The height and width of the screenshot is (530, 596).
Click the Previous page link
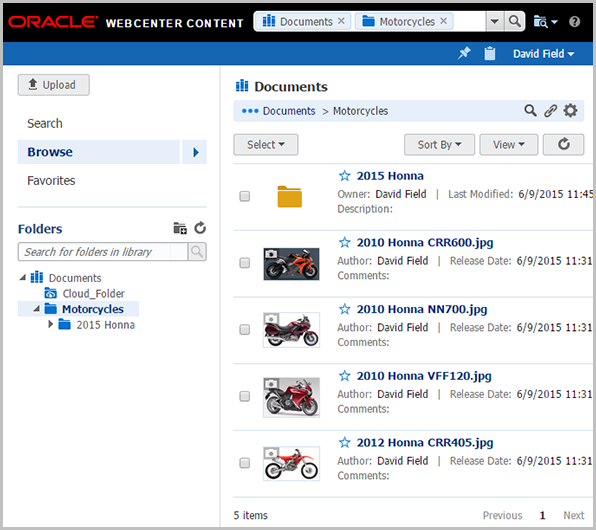[x=502, y=516]
